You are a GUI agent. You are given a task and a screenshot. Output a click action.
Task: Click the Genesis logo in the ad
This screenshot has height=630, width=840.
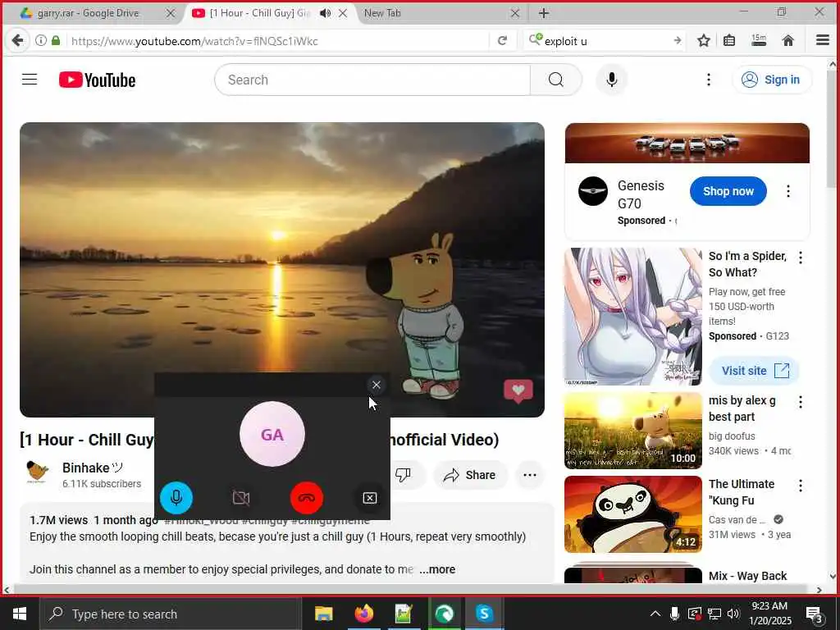tap(592, 191)
